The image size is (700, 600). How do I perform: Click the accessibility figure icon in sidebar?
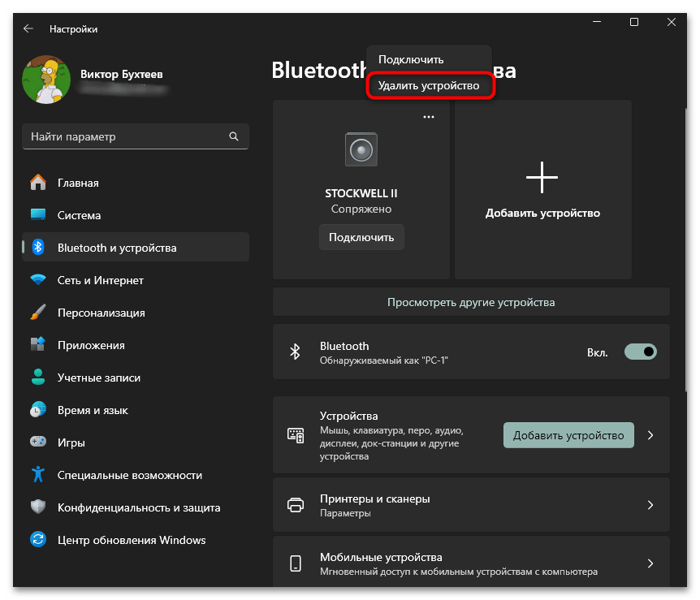point(38,474)
